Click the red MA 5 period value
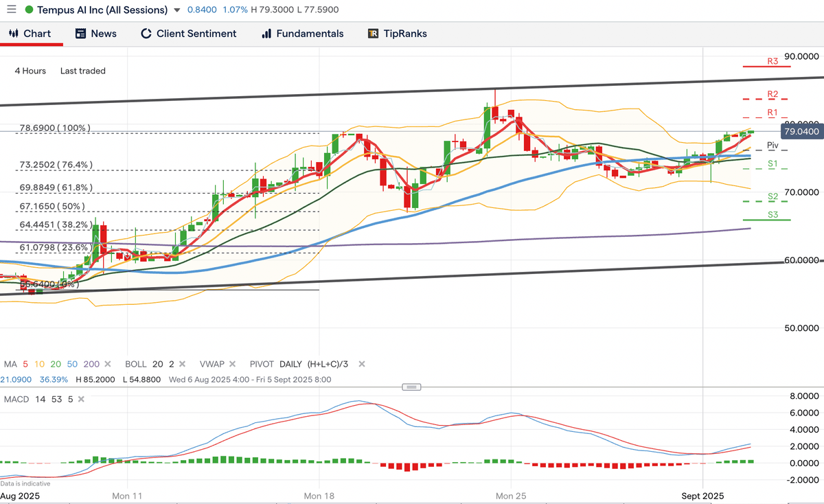The image size is (824, 504). click(25, 364)
